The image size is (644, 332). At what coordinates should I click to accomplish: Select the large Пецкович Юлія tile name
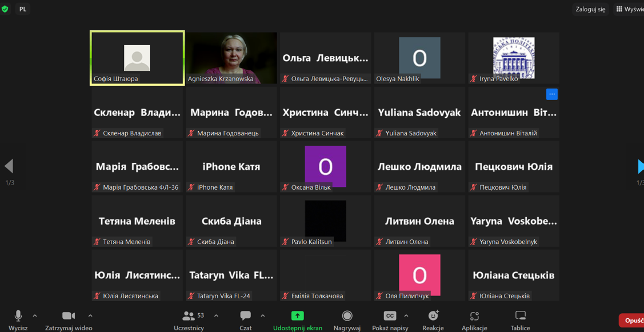click(x=514, y=167)
